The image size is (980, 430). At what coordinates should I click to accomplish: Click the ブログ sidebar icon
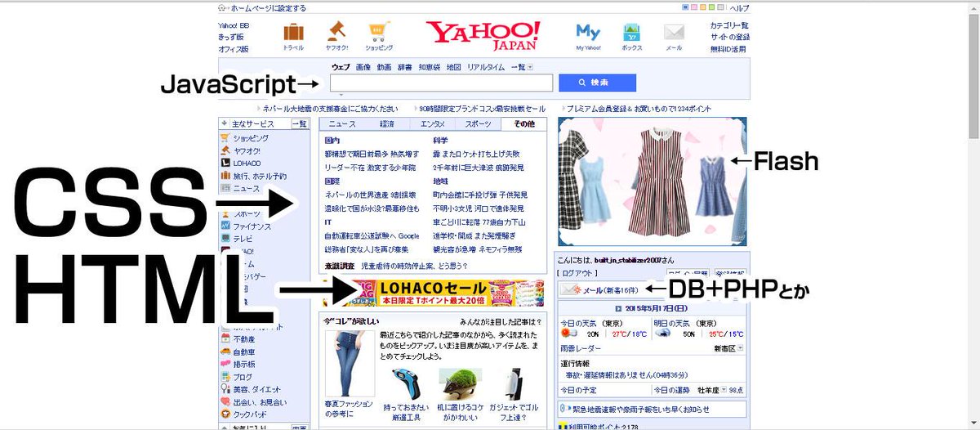[225, 377]
